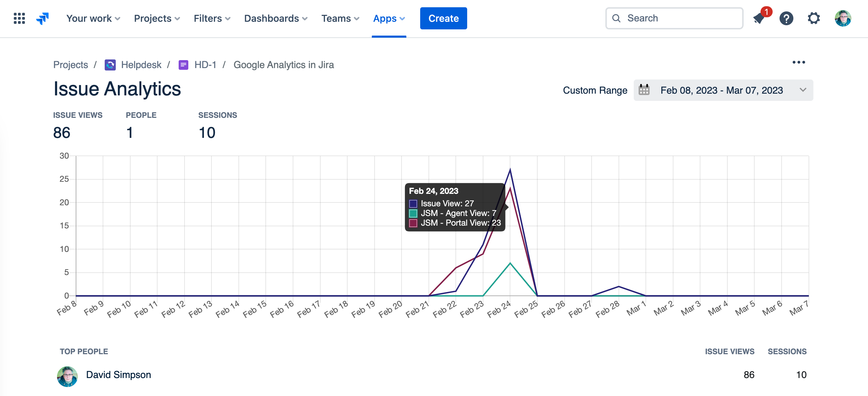The width and height of the screenshot is (868, 396).
Task: Click the profile avatar in header
Action: click(843, 18)
